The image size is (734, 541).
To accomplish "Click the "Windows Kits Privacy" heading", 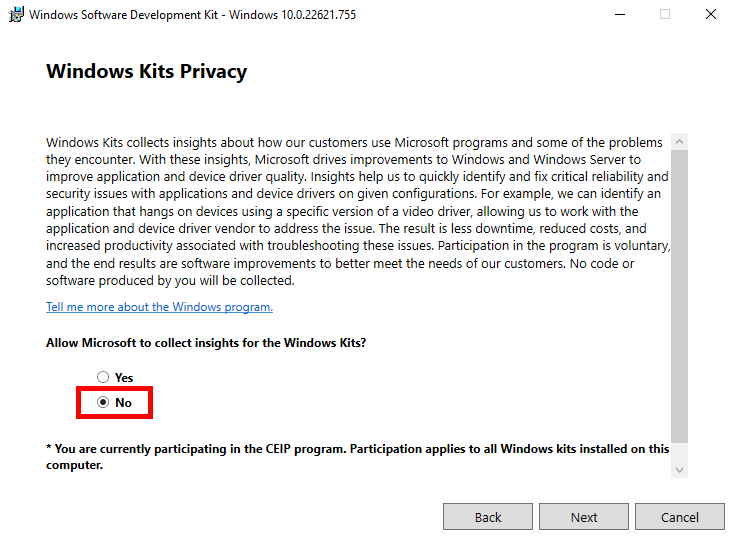I will [147, 72].
